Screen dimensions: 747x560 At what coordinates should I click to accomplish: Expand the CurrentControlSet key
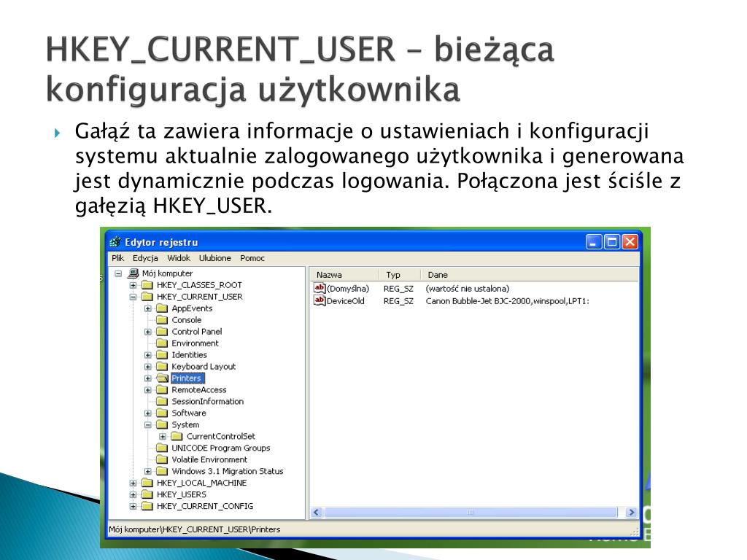tap(163, 437)
